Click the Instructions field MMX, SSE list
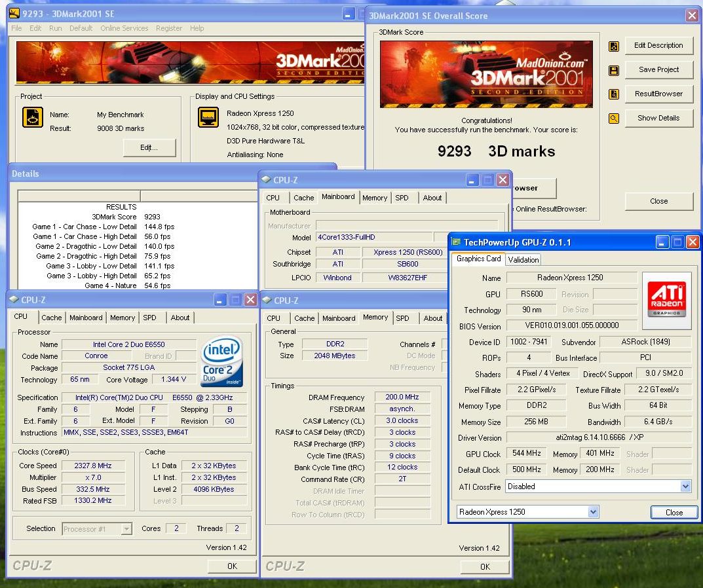Screen dimensions: 703x588 (154, 432)
